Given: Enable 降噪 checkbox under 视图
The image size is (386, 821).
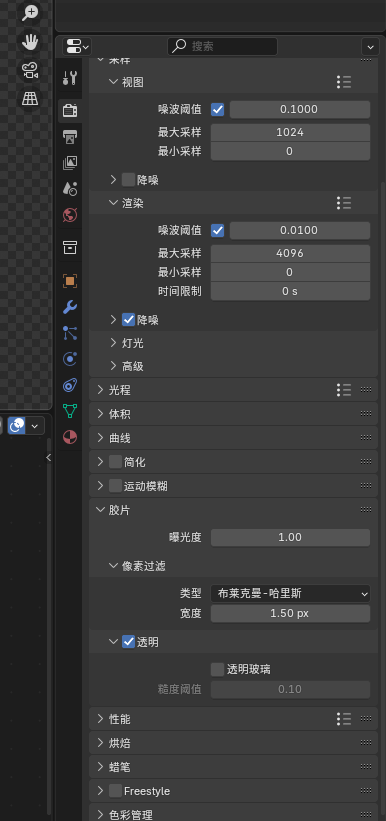Looking at the screenshot, I should (128, 180).
